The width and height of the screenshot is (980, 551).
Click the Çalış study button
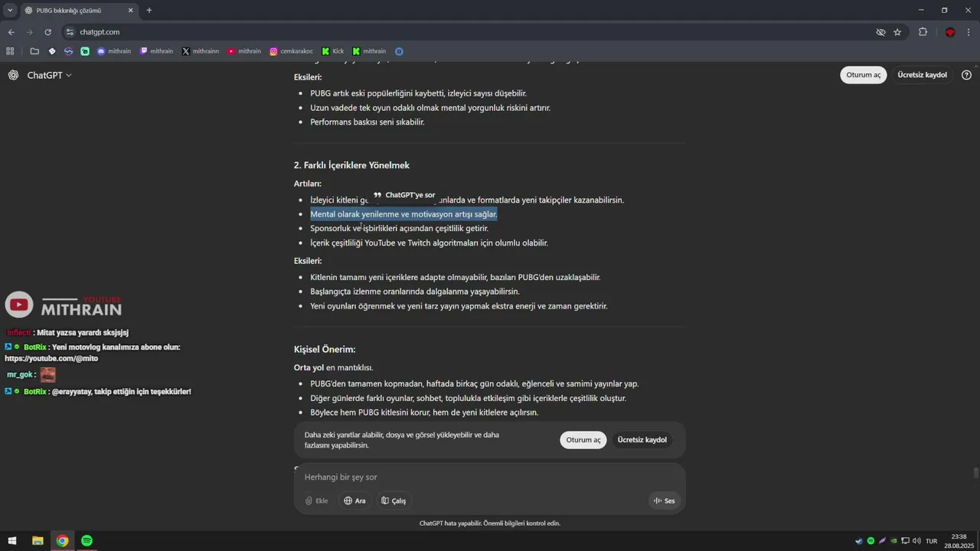click(394, 500)
